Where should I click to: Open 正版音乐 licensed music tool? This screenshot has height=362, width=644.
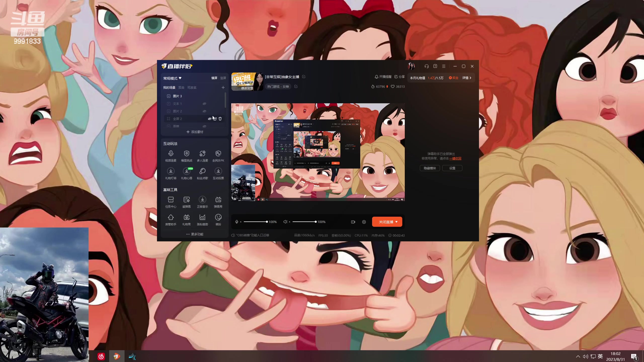point(202,202)
